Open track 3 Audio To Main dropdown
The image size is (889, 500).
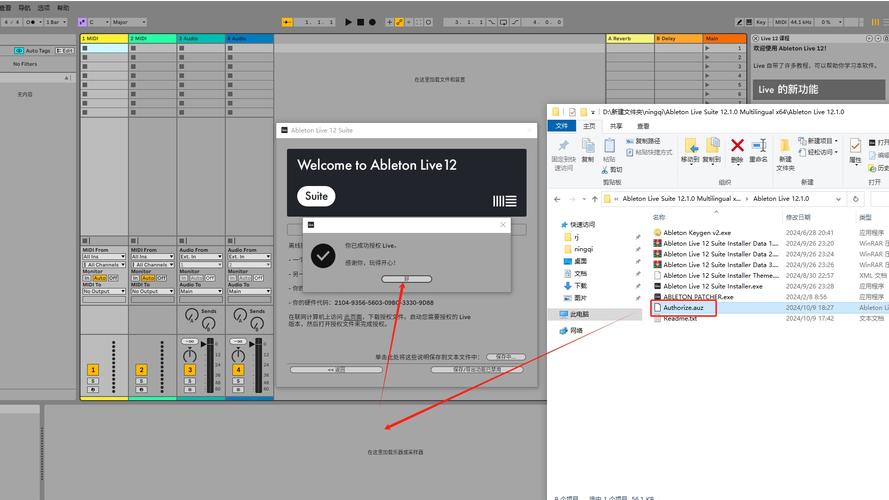201,291
